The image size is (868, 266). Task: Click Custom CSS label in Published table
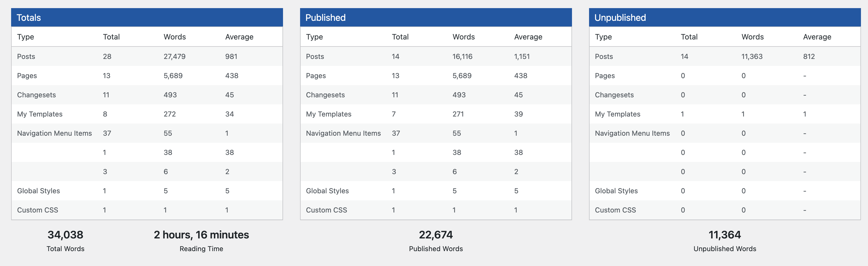click(x=326, y=210)
